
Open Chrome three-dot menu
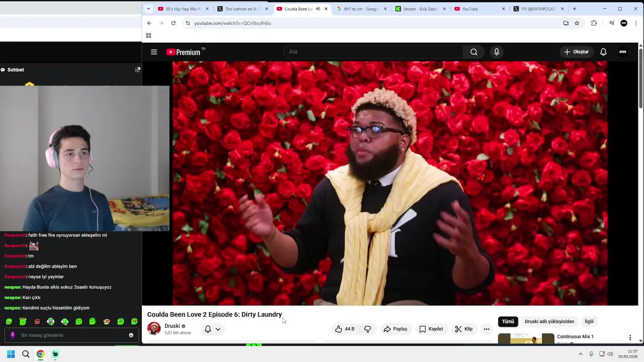click(x=636, y=23)
